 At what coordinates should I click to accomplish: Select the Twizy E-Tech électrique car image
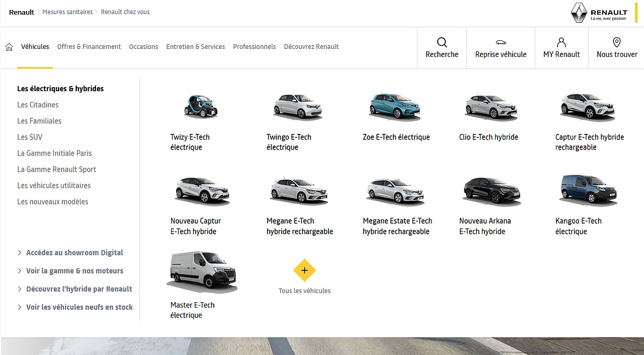(200, 106)
